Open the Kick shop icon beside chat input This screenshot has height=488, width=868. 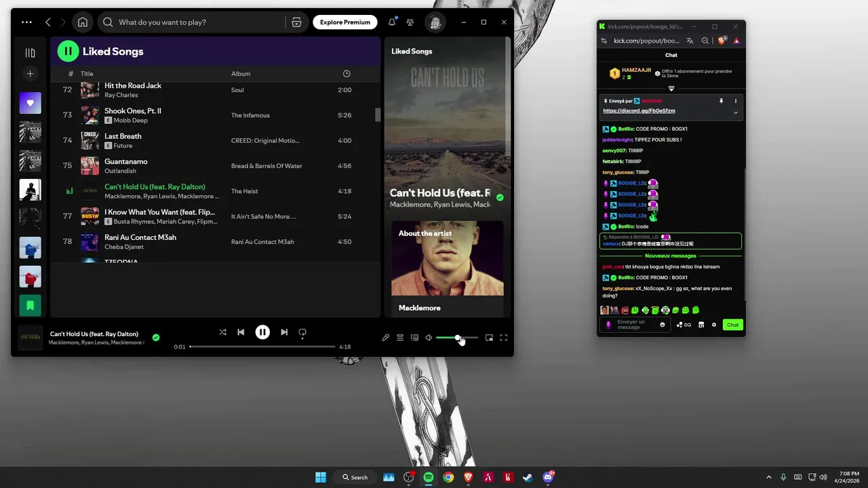[x=701, y=325]
